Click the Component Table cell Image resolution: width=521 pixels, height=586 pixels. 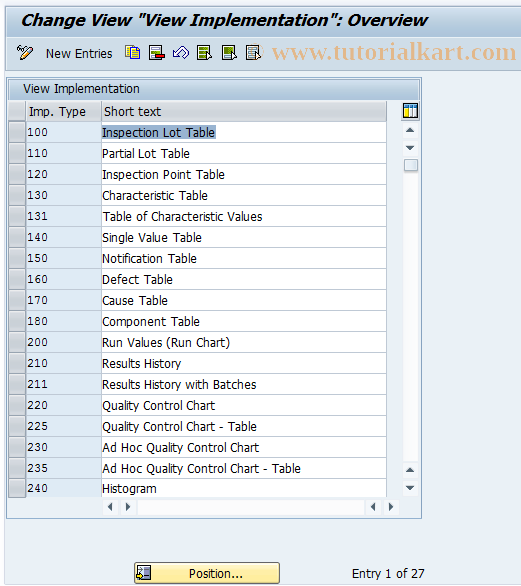tap(244, 321)
